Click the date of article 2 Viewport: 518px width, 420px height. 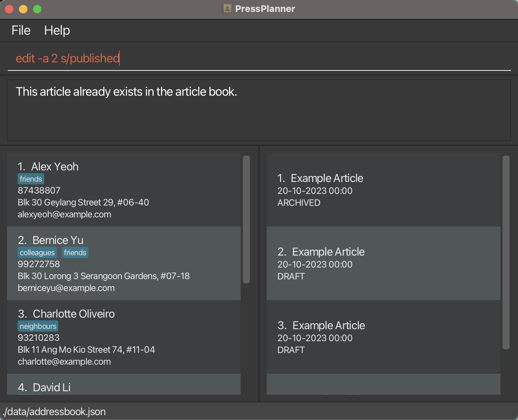(x=315, y=264)
